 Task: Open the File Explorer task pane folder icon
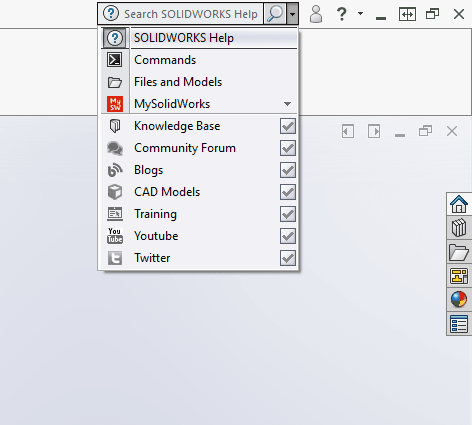(x=459, y=252)
